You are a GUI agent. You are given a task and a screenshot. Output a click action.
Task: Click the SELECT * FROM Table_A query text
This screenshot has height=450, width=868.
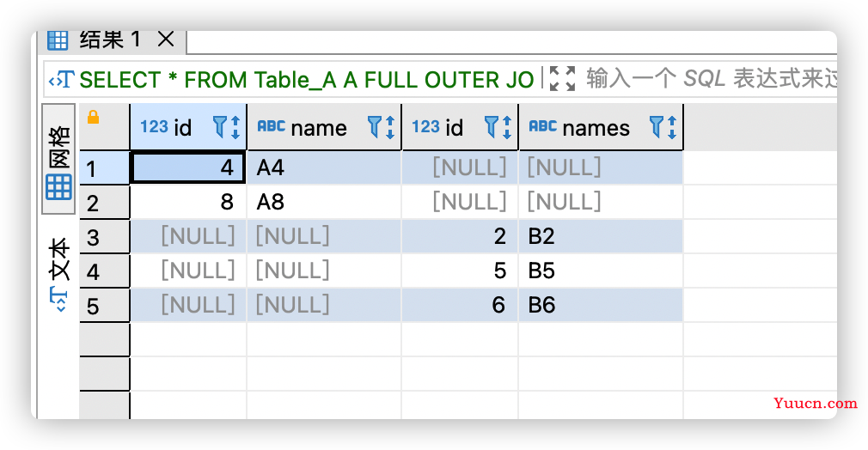[306, 80]
